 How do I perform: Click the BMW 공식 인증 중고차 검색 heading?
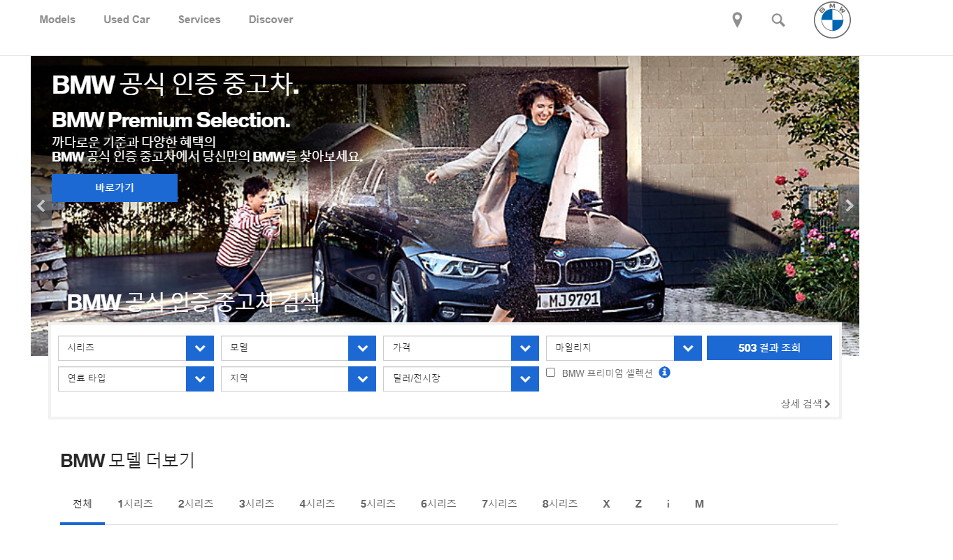point(194,303)
